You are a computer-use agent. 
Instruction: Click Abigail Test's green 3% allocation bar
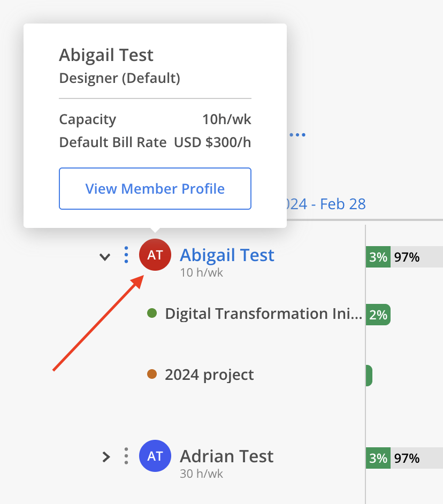coord(378,257)
